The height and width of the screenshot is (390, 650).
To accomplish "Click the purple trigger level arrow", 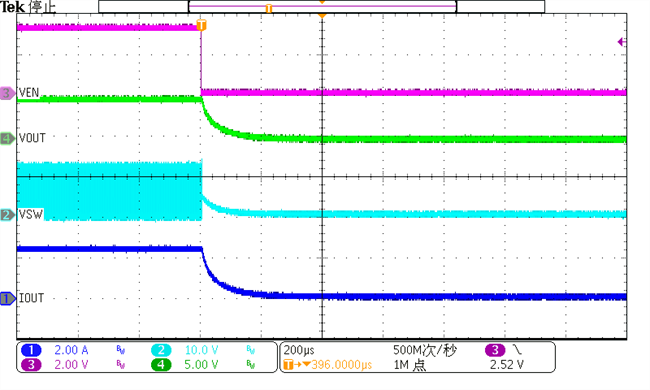I will [621, 42].
